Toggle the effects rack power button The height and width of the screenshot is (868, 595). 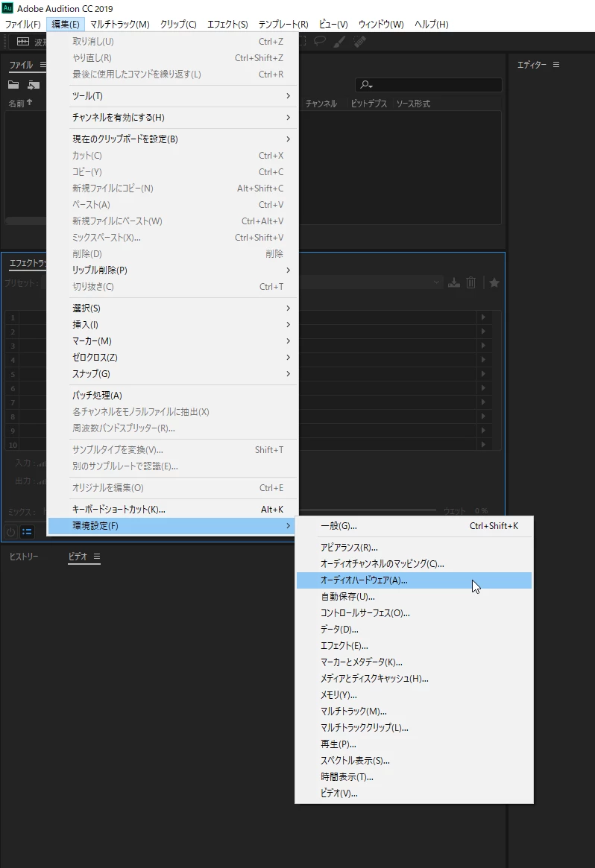10,532
